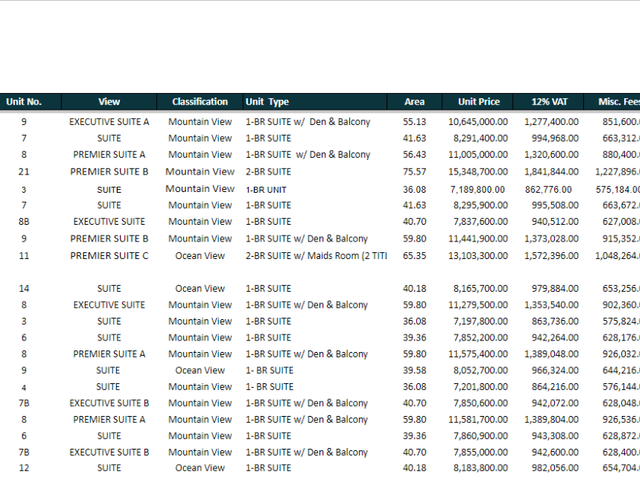The height and width of the screenshot is (480, 640).
Task: Select the View column header
Action: tap(109, 102)
